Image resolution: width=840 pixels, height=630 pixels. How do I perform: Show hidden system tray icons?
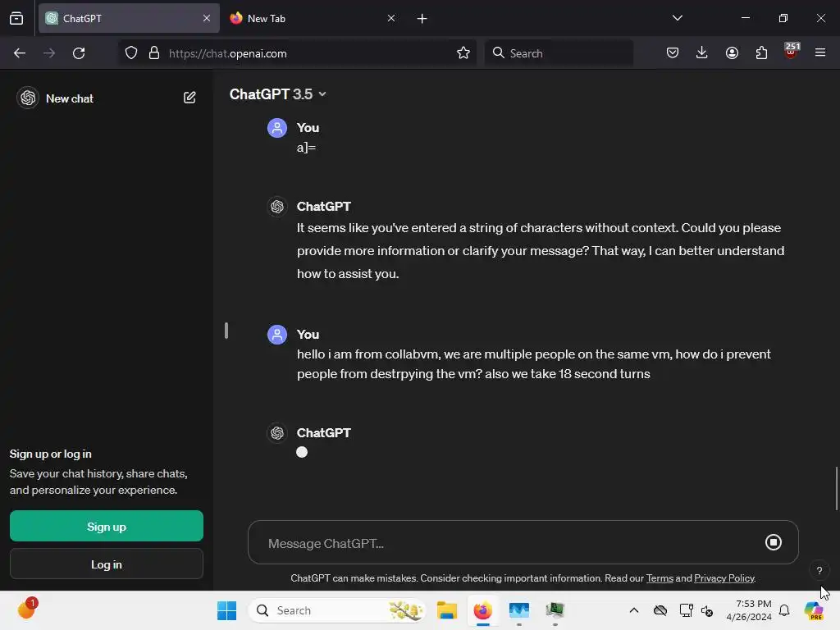pos(634,610)
